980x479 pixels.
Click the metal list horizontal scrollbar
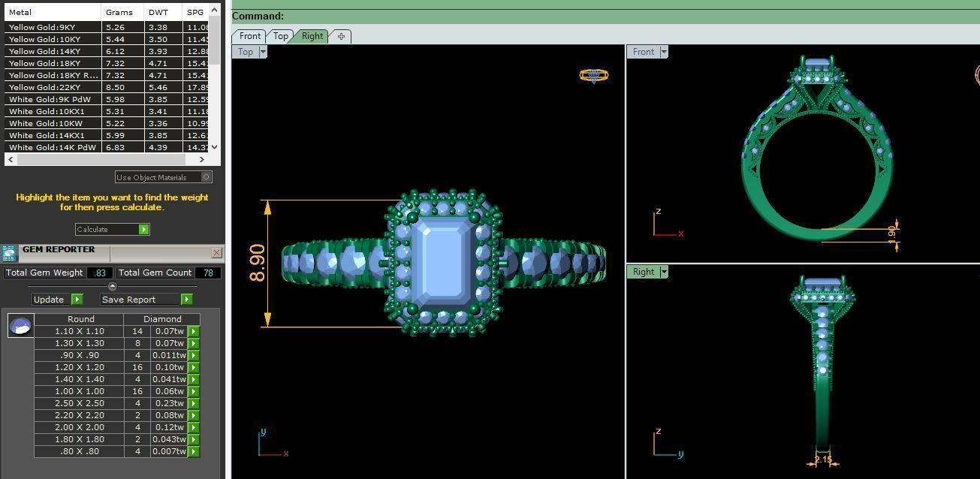pyautogui.click(x=101, y=159)
